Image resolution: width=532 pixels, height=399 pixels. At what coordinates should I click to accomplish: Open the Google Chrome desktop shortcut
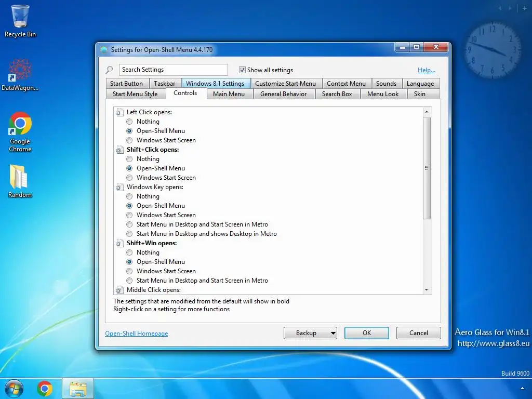tap(20, 132)
